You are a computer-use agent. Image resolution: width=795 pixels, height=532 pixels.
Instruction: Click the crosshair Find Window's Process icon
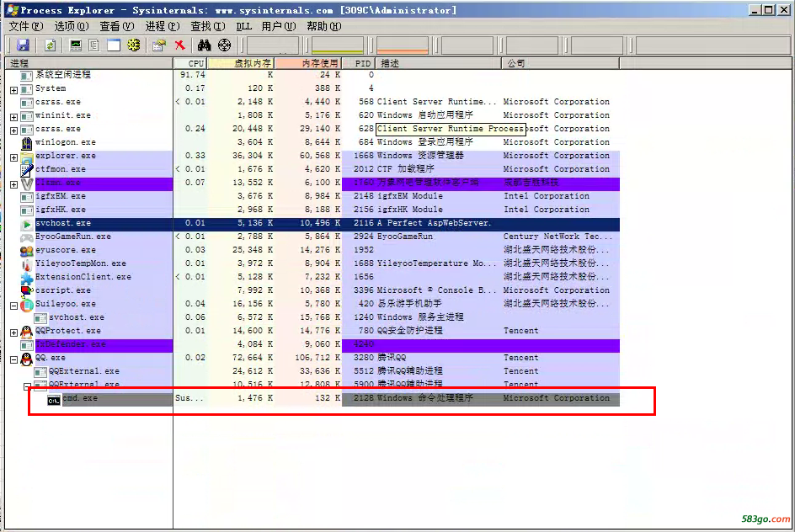(x=224, y=45)
